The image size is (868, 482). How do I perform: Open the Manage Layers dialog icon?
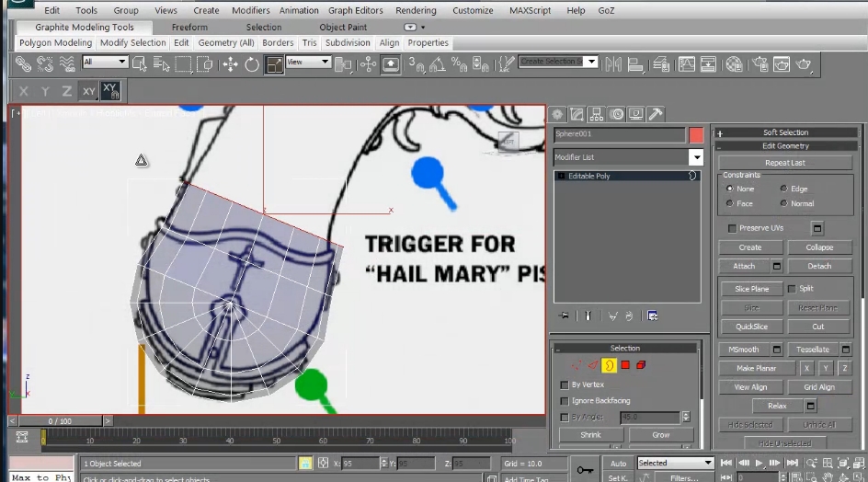[661, 64]
